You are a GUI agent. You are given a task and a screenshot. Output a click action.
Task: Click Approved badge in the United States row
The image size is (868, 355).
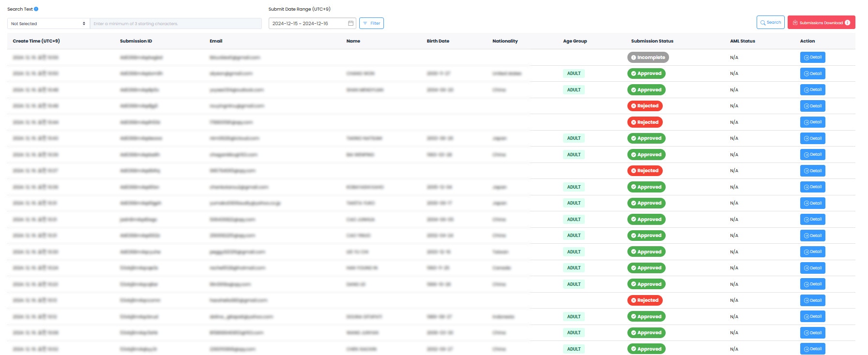[x=646, y=74]
